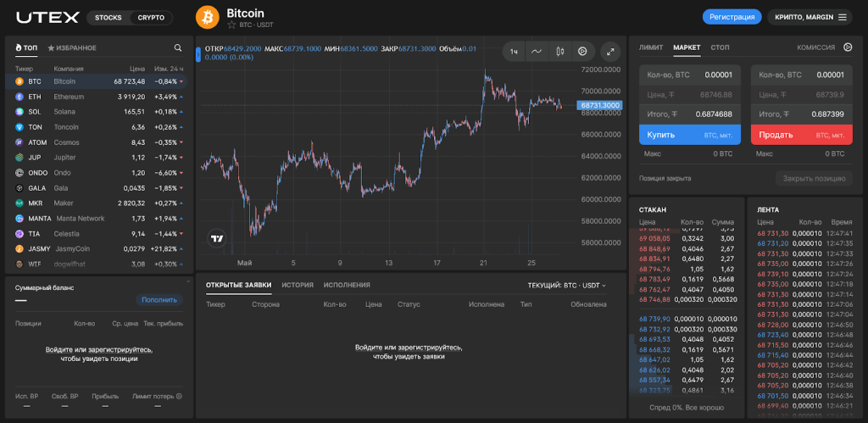Open the История tab
The width and height of the screenshot is (868, 423).
click(x=298, y=286)
